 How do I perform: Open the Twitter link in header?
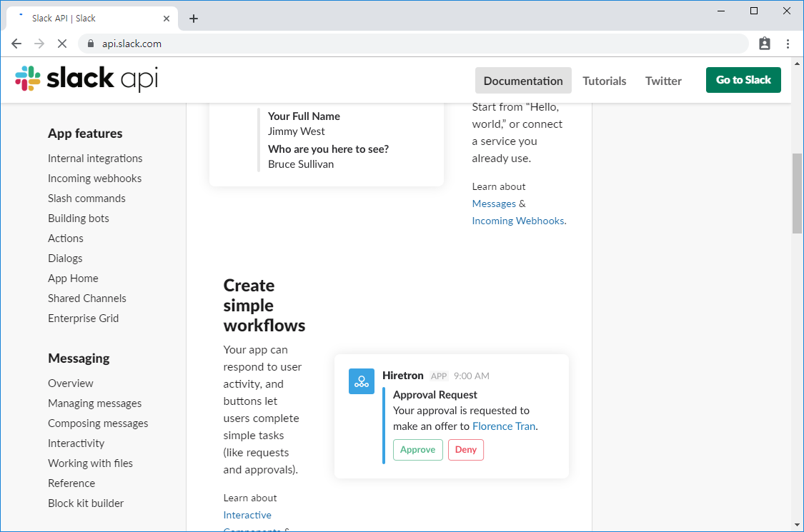663,81
